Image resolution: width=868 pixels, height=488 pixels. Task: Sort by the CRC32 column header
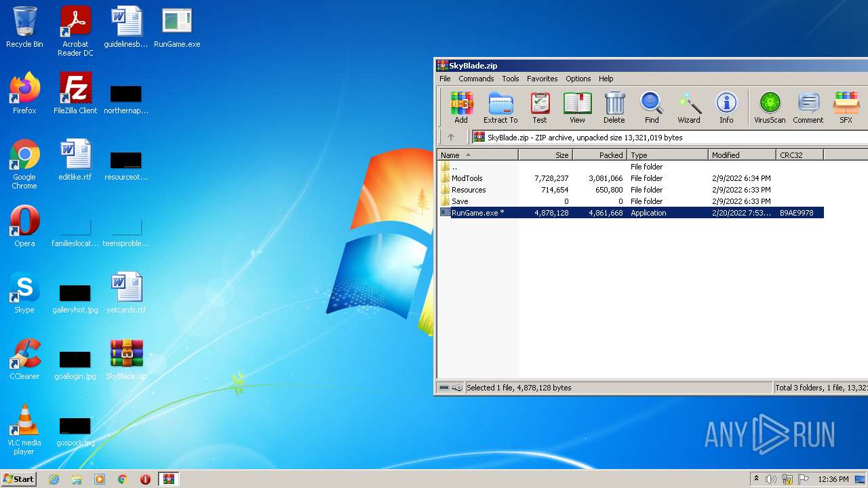coord(800,155)
